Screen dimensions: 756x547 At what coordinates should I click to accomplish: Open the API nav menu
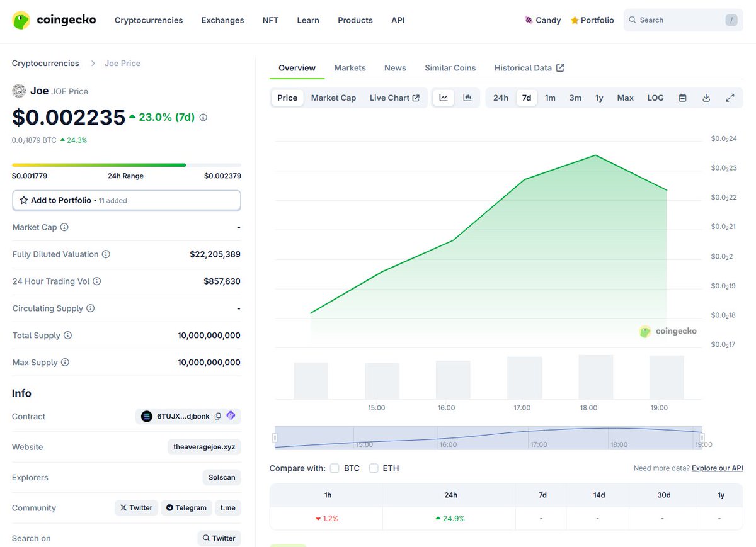coord(398,20)
